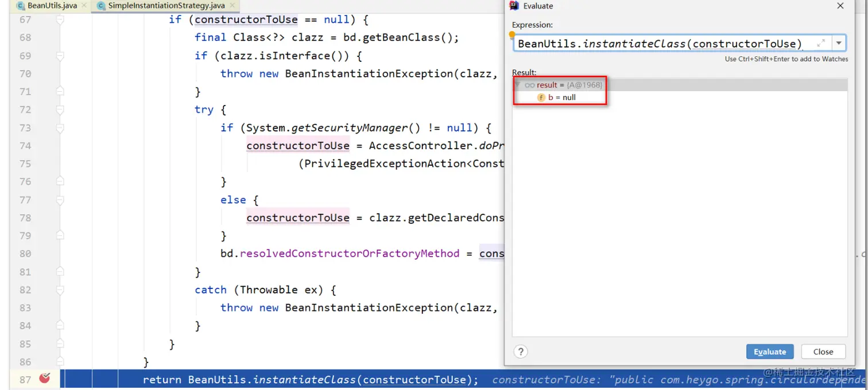Click instantiateClass on highlighted line 87
The width and height of the screenshot is (868, 390).
coord(305,380)
